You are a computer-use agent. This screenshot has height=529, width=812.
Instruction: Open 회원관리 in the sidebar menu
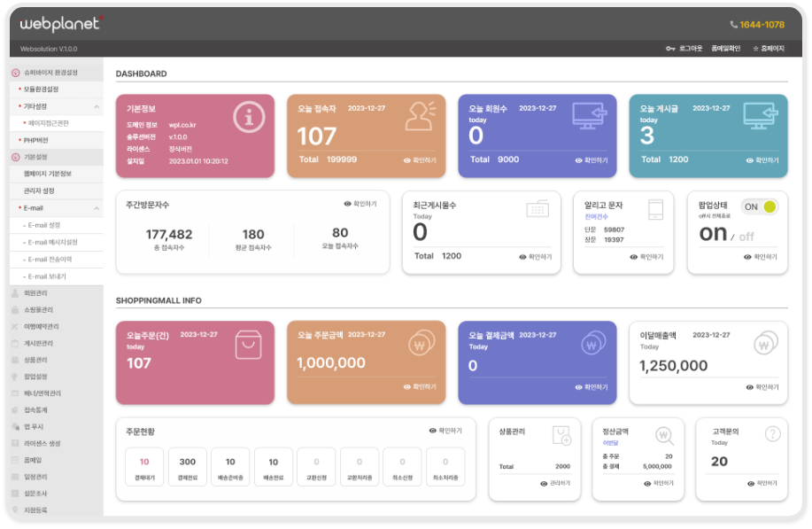tap(36, 292)
